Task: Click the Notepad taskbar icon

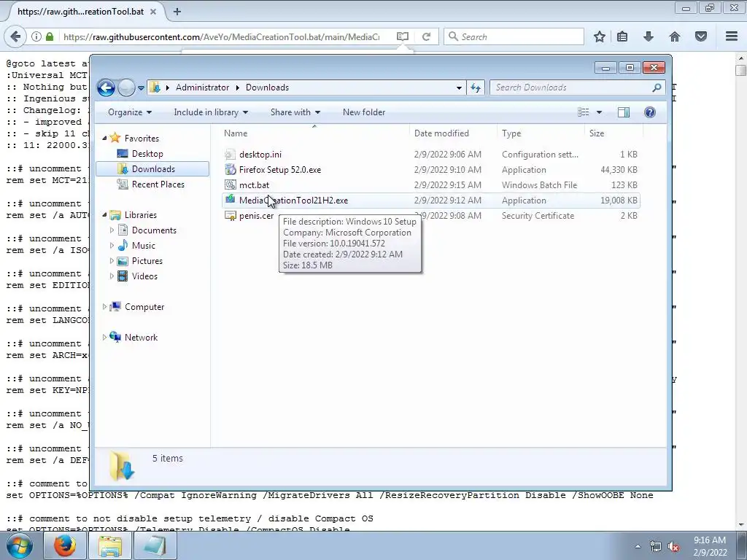Action: click(155, 545)
